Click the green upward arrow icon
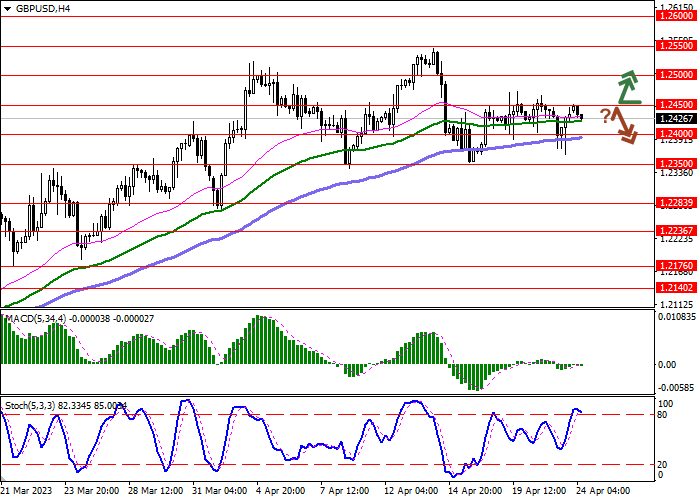Image resolution: width=700 pixels, height=500 pixels. 627,88
